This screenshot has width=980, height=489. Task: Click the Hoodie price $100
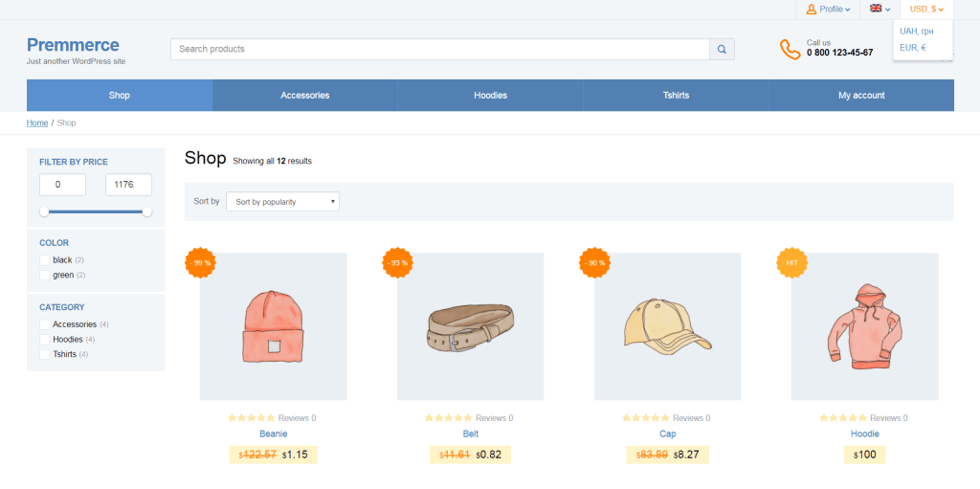point(865,455)
